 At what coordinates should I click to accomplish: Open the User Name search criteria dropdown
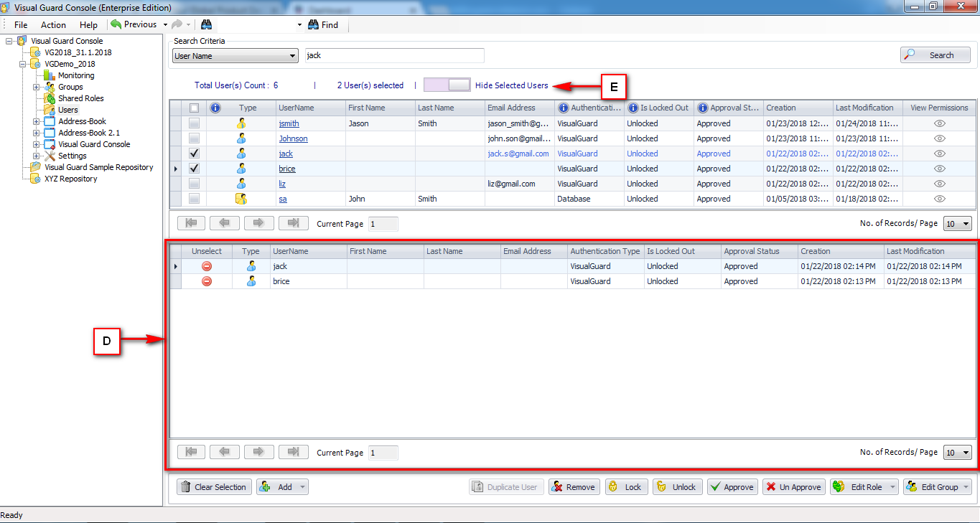(x=235, y=56)
